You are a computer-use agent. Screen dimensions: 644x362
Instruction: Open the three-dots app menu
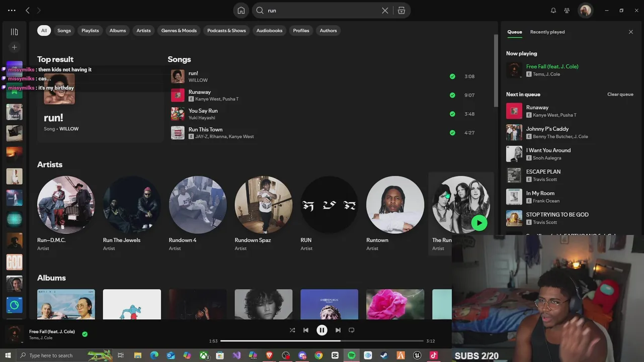(x=12, y=10)
